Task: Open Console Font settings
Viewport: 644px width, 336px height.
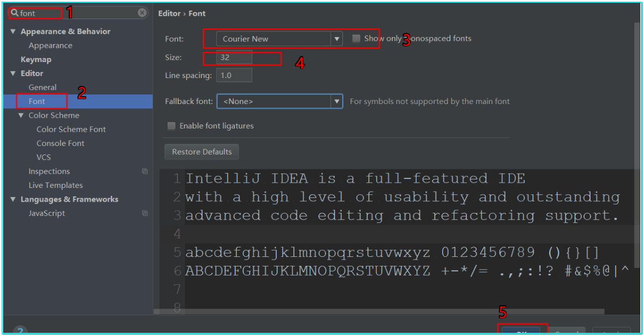Action: (x=60, y=143)
